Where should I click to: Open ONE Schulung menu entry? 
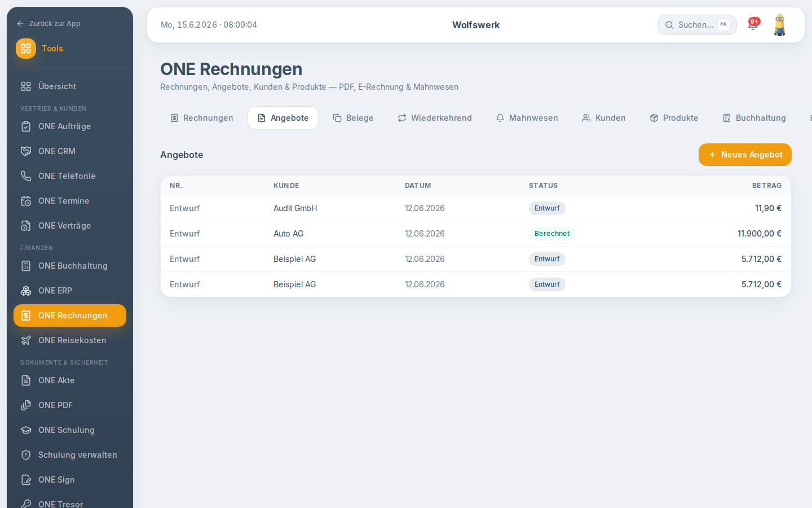[x=70, y=430]
